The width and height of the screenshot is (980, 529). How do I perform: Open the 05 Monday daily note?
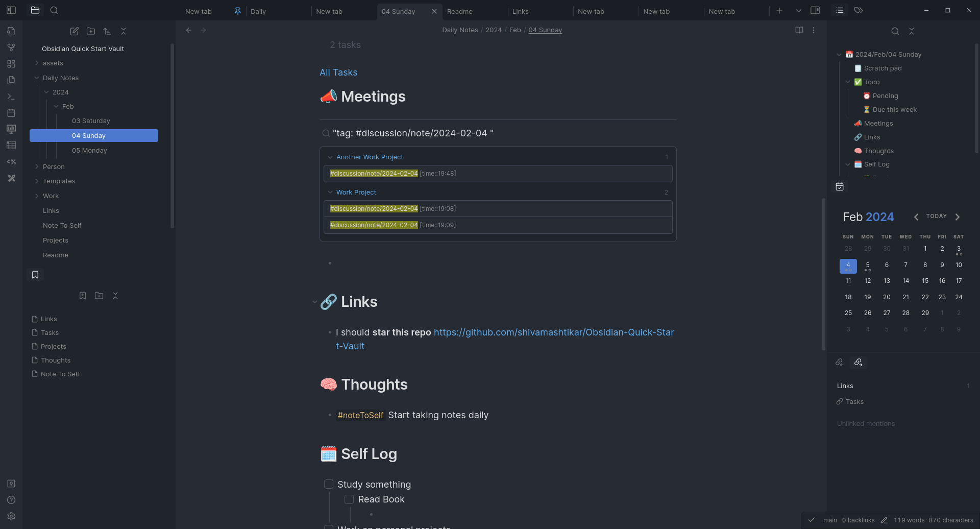(x=89, y=151)
